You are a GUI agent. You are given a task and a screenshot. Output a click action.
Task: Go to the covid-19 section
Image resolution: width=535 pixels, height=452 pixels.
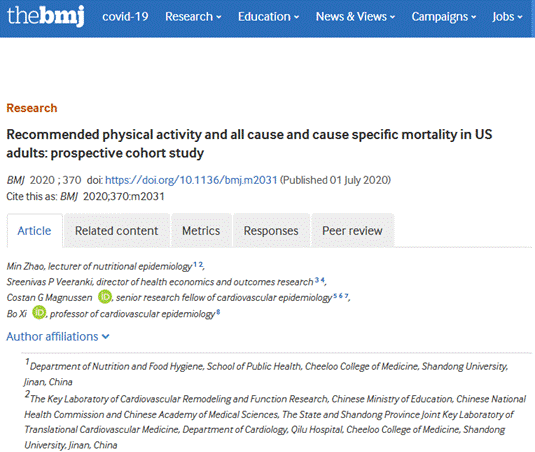(125, 16)
